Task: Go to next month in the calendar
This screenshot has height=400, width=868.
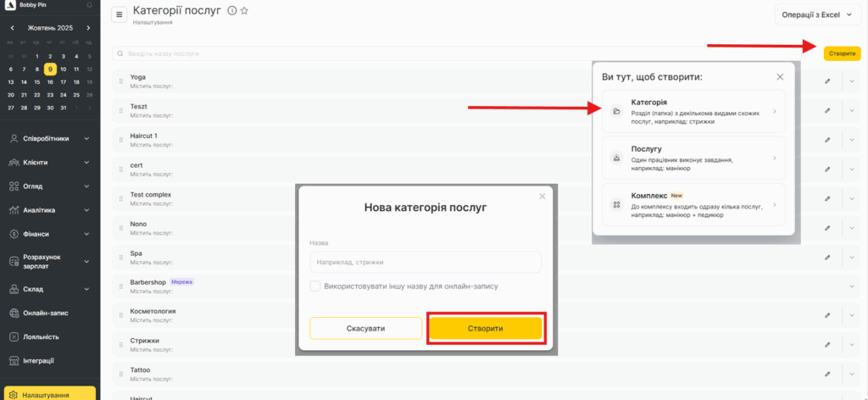Action: (x=88, y=28)
